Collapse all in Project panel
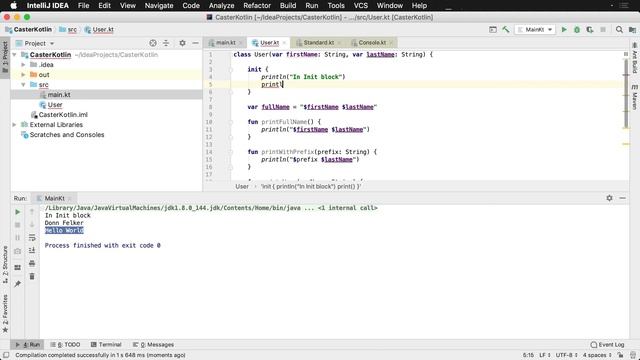Viewport: 640px width, 360px height. point(166,43)
